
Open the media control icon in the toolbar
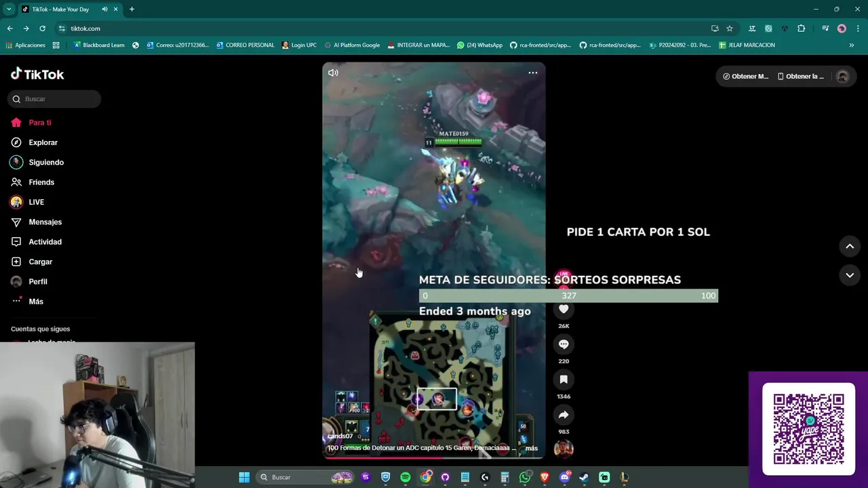[x=825, y=28]
